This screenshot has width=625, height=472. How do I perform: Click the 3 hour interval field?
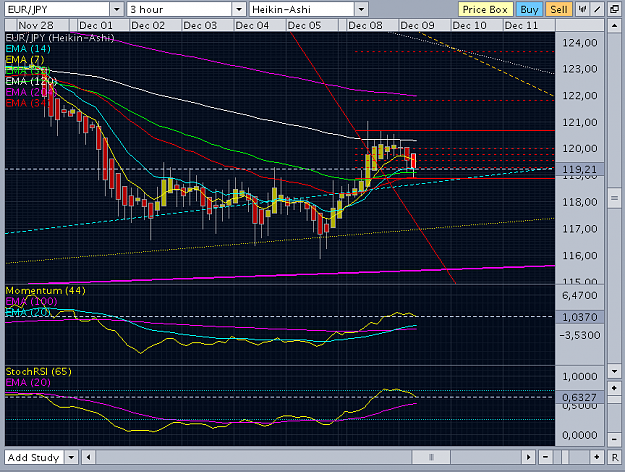(179, 9)
